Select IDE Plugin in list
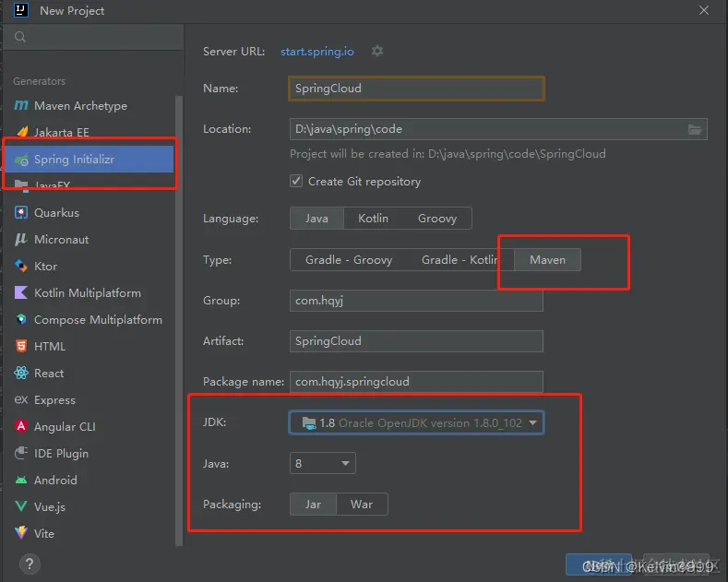This screenshot has width=728, height=582. pos(89,454)
